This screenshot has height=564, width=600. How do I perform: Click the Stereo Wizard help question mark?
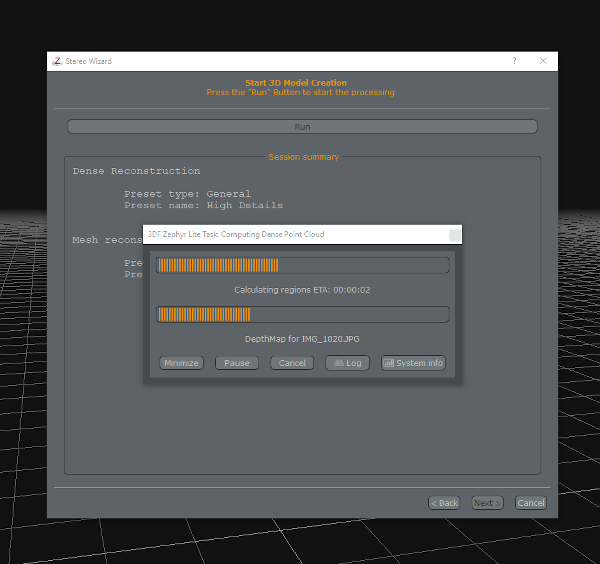point(514,61)
